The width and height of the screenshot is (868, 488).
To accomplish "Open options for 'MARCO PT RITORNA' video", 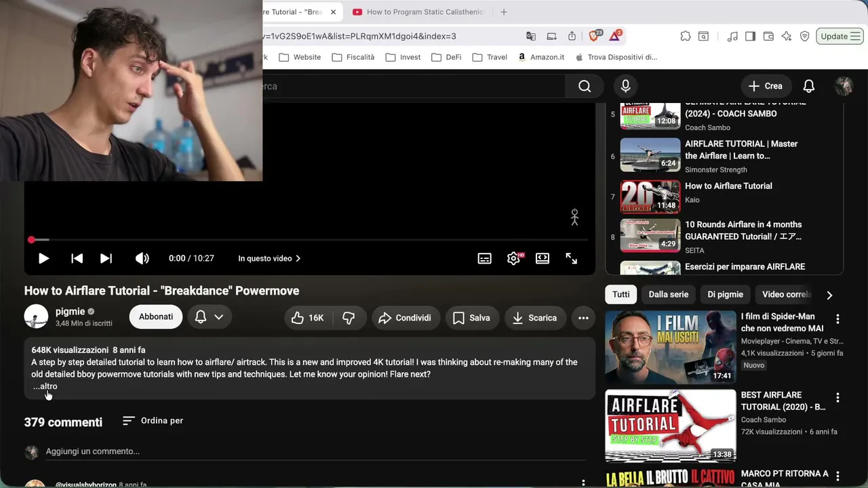I will click(837, 476).
